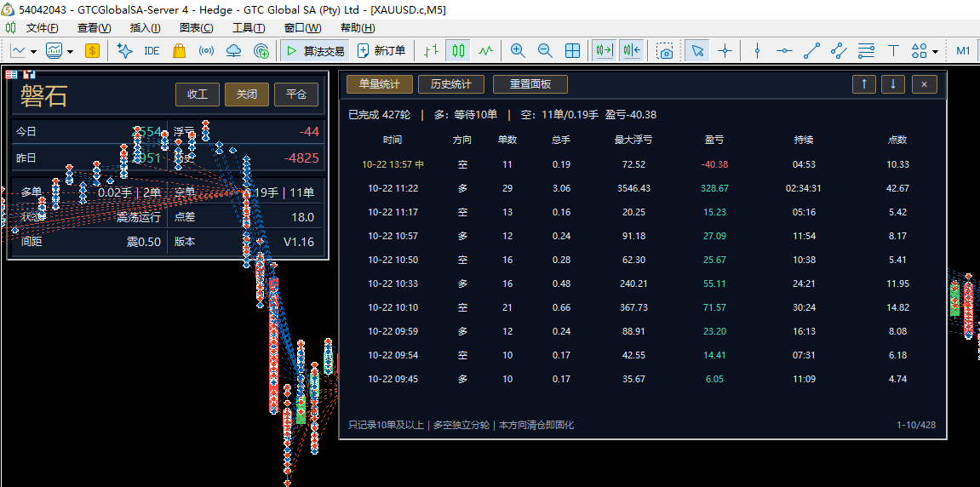Zoom in on the chart

pyautogui.click(x=518, y=50)
